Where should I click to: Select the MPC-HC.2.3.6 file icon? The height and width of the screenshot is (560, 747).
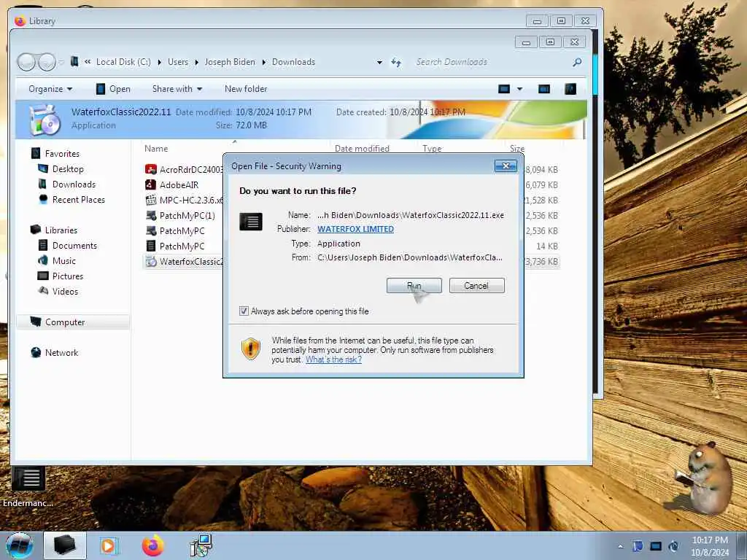click(151, 200)
